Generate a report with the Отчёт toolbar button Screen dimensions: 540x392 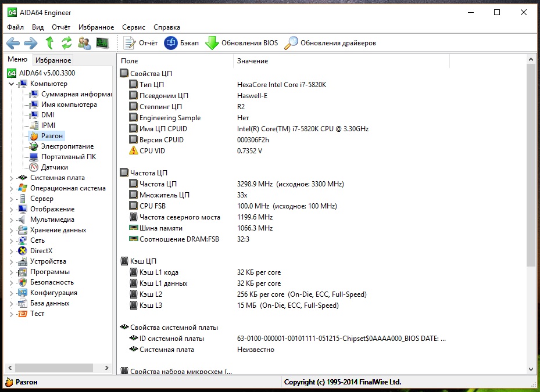pyautogui.click(x=141, y=43)
